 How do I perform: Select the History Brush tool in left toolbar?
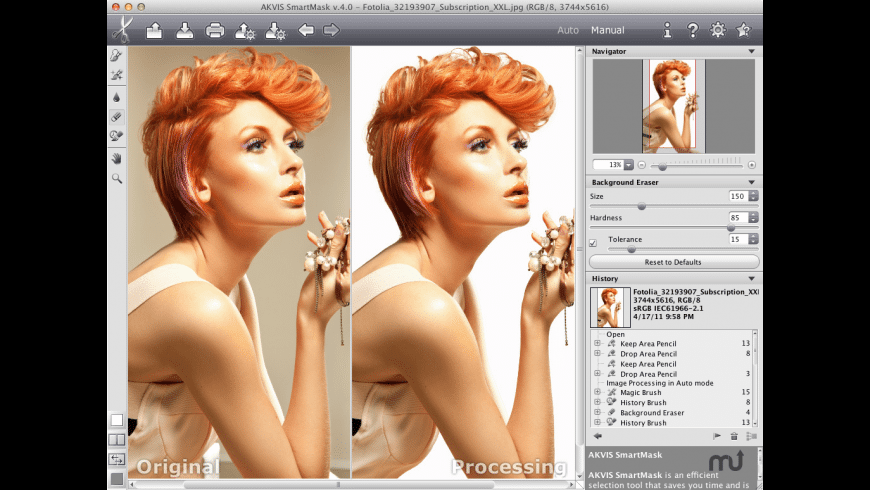coord(117,136)
